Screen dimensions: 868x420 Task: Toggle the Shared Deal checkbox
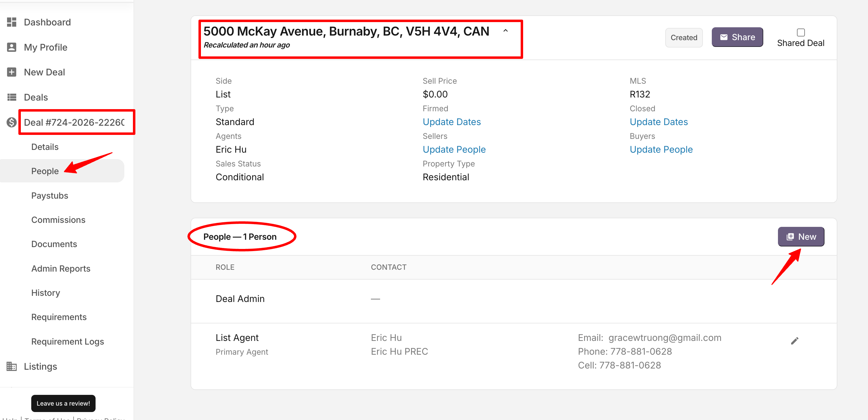(x=801, y=32)
